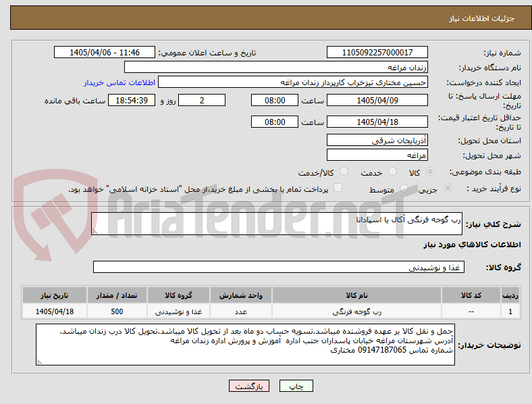Select the جزیی purchase type radio
This screenshot has width=532, height=404.
click(x=448, y=188)
